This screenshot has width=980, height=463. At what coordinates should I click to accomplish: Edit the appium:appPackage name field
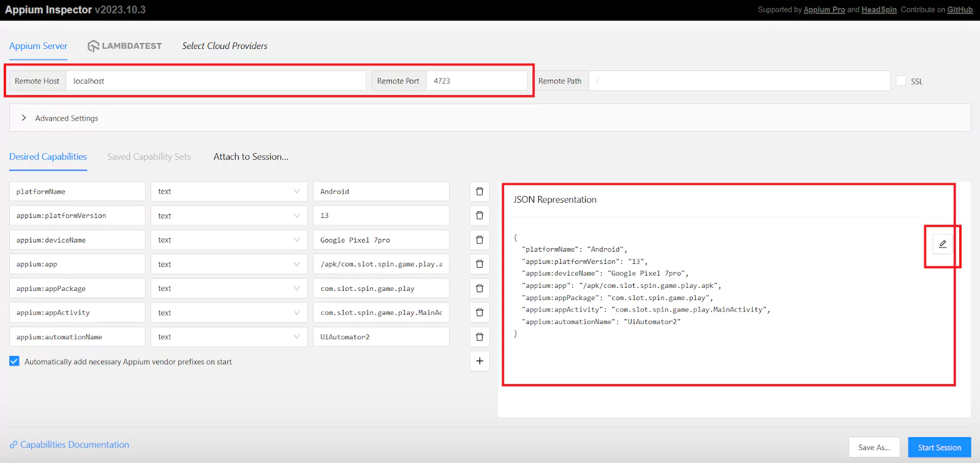click(77, 288)
